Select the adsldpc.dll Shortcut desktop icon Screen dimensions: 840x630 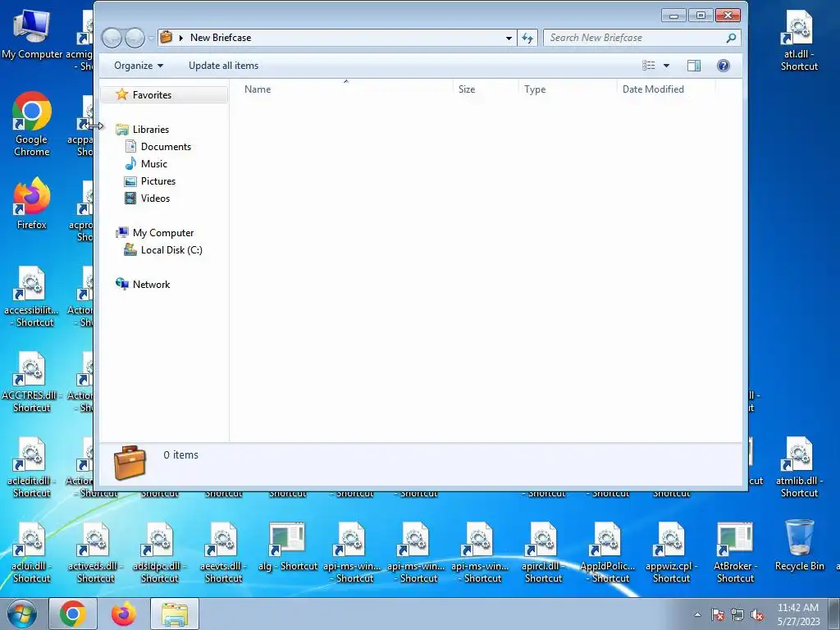click(x=160, y=552)
